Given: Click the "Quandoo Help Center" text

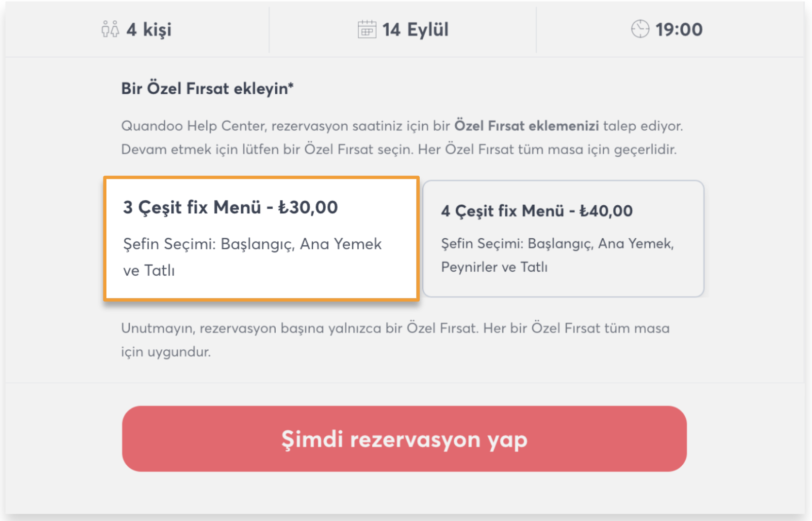Looking at the screenshot, I should 193,126.
